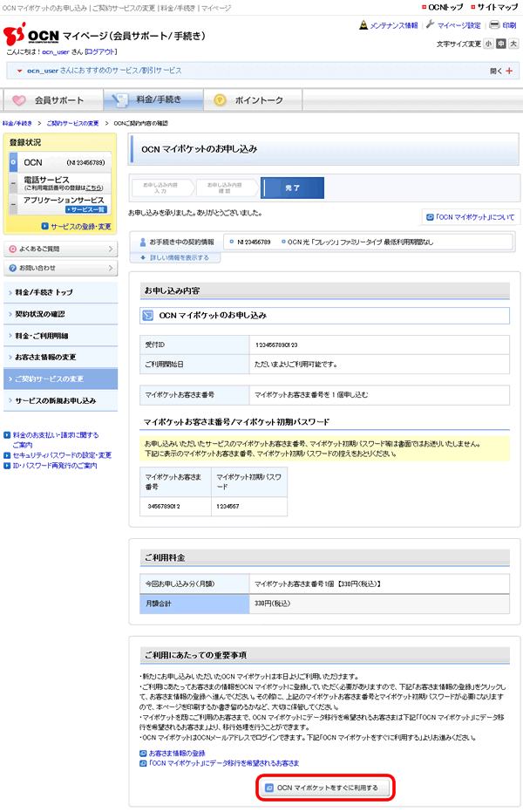This screenshot has width=523, height=812.
Task: Click the 完了 step indicator
Action: (x=292, y=188)
